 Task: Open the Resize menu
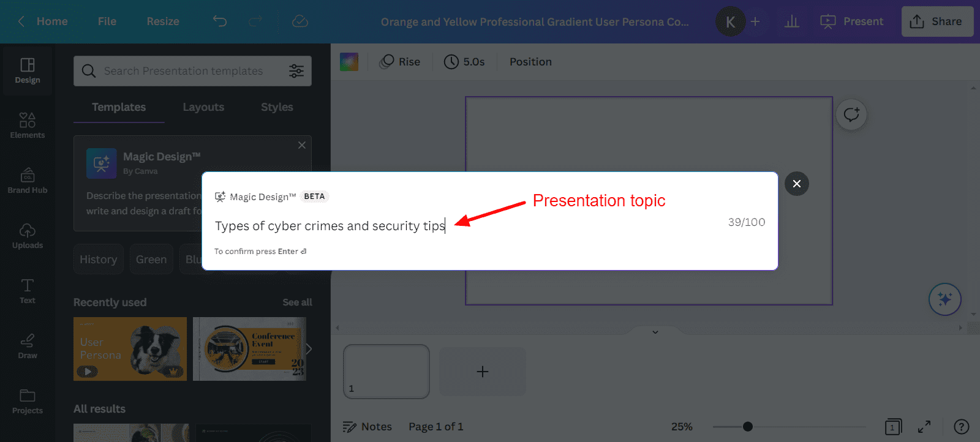pos(163,21)
